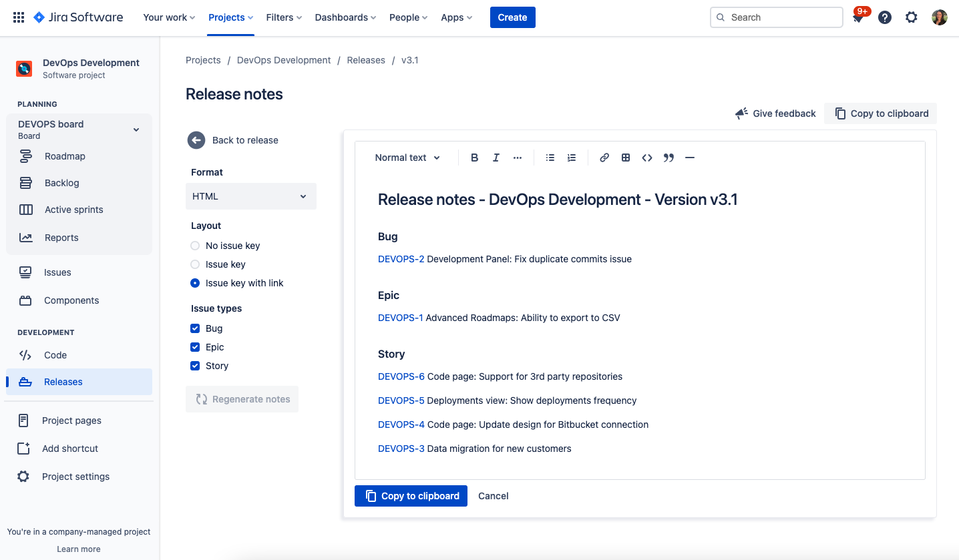Screen dimensions: 959x560
Task: Open the user profile avatar
Action: (x=940, y=17)
